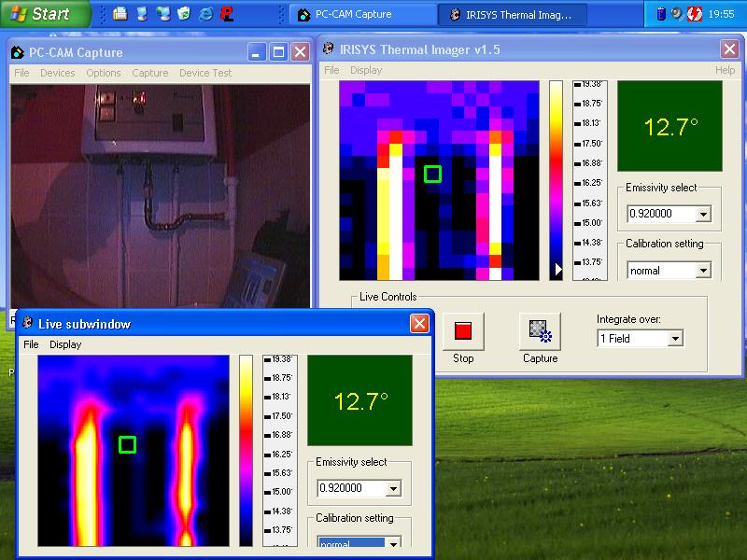This screenshot has width=747, height=560.
Task: Launch Internet Explorer from the quick launch bar
Action: click(204, 14)
